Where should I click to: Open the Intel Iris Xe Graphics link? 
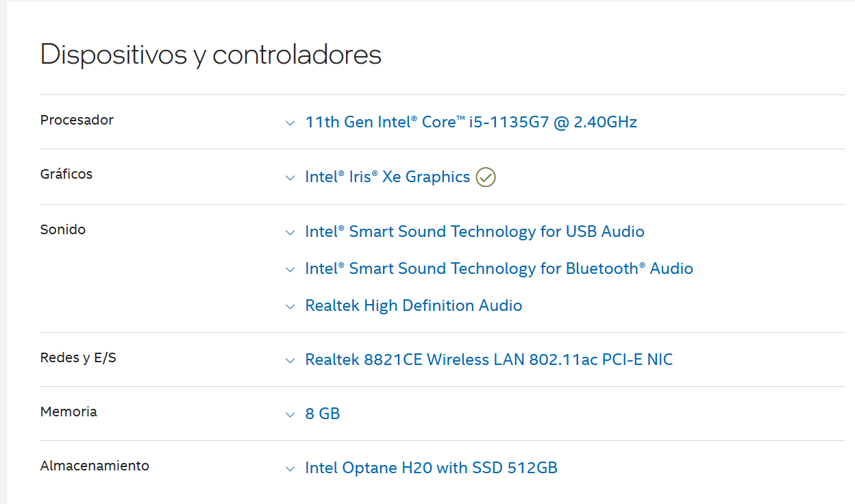[x=388, y=177]
